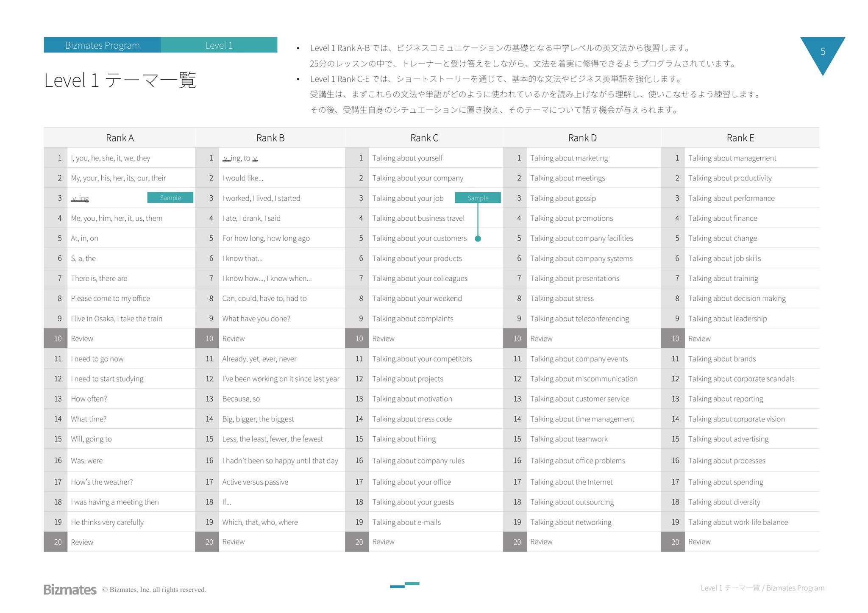Click Active versus passive lesson
Viewport: 868px width, 613px height.
(255, 482)
